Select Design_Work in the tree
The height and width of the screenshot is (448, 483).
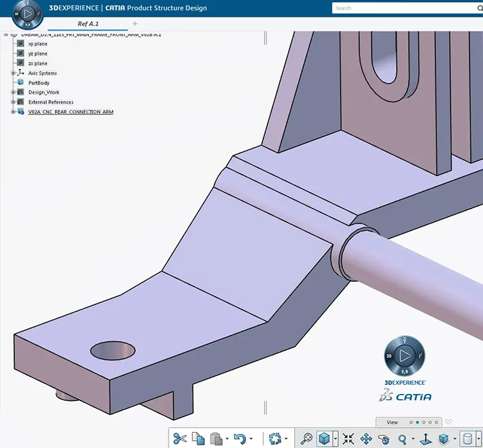44,93
